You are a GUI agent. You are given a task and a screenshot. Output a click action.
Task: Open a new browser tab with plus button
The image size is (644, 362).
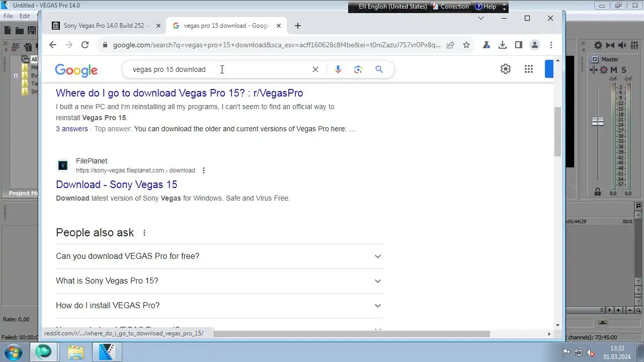[x=298, y=26]
